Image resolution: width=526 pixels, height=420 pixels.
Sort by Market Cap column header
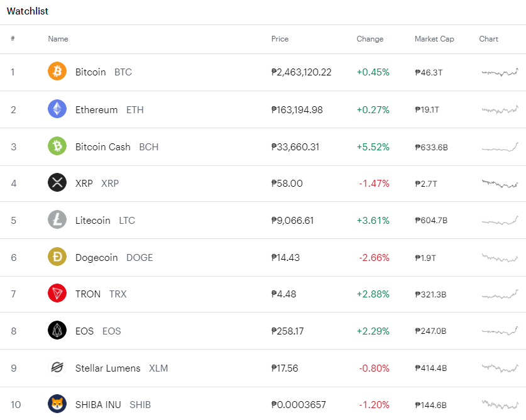coord(434,39)
